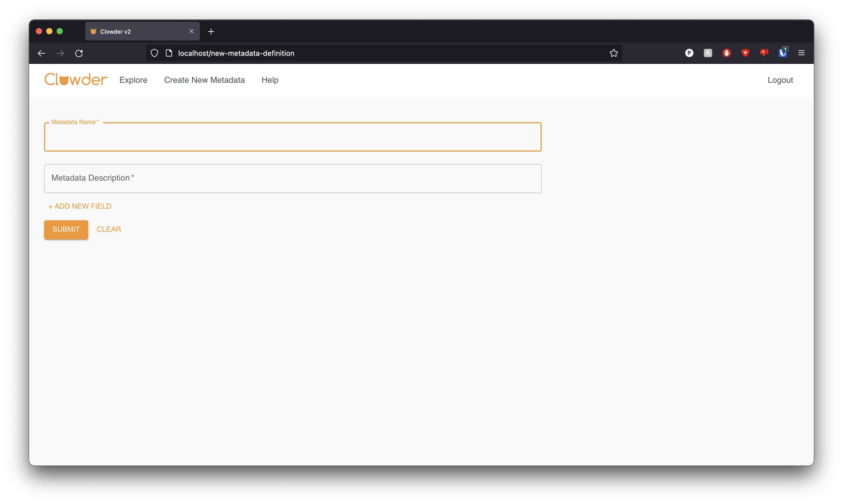Open the P circle extension icon
Image resolution: width=843 pixels, height=504 pixels.
pyautogui.click(x=689, y=53)
